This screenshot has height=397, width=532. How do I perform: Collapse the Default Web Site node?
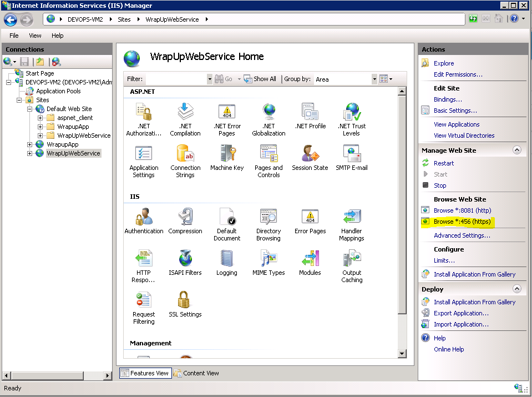tap(30, 109)
